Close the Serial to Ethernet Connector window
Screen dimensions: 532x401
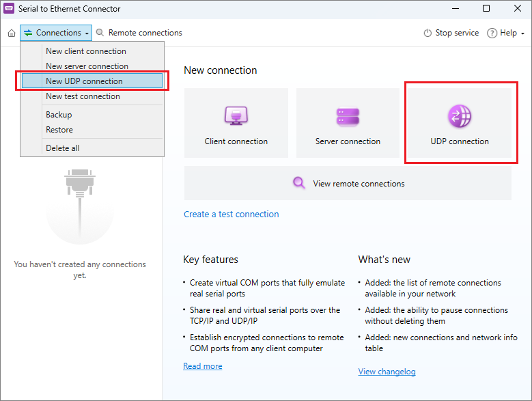coord(518,8)
